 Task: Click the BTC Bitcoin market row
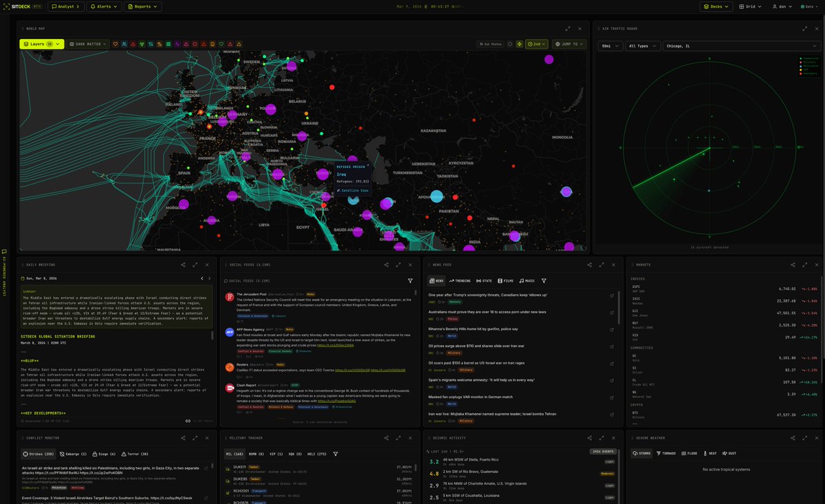tap(724, 415)
